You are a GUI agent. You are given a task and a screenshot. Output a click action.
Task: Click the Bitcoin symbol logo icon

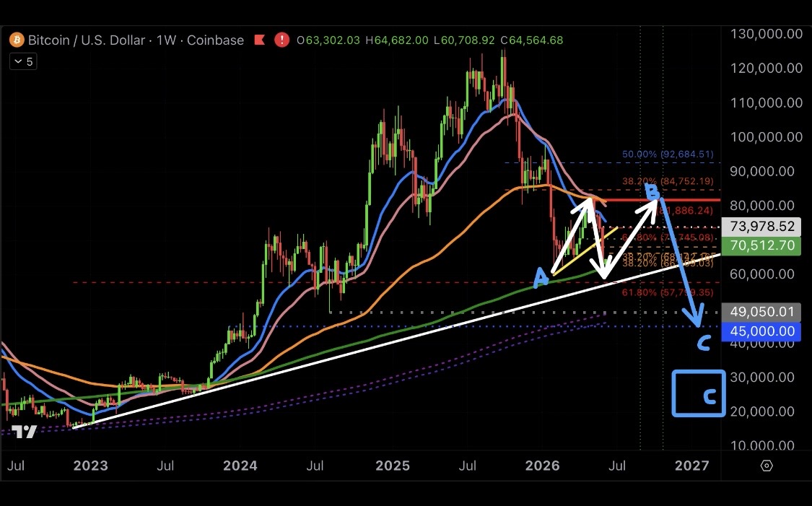pos(17,40)
